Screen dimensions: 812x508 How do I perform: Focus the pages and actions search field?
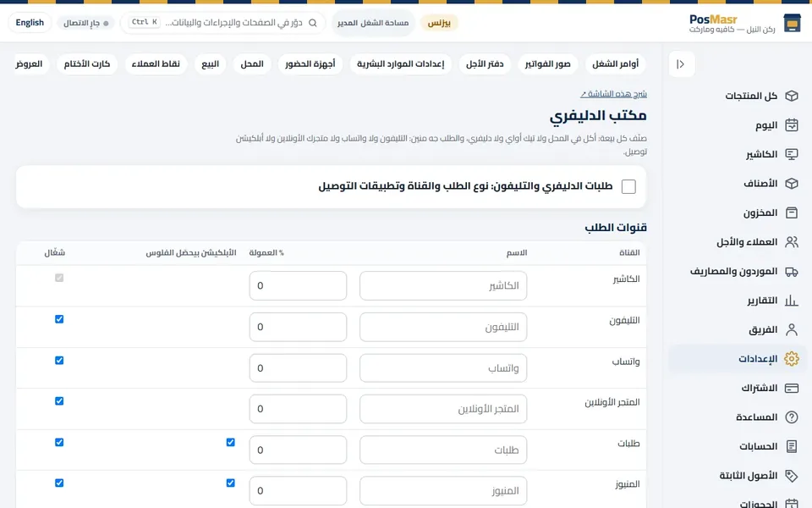[x=223, y=23]
